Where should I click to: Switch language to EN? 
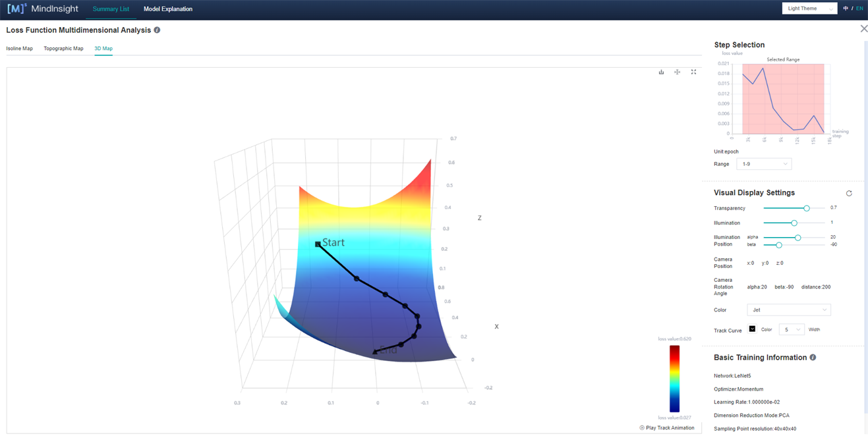[859, 9]
